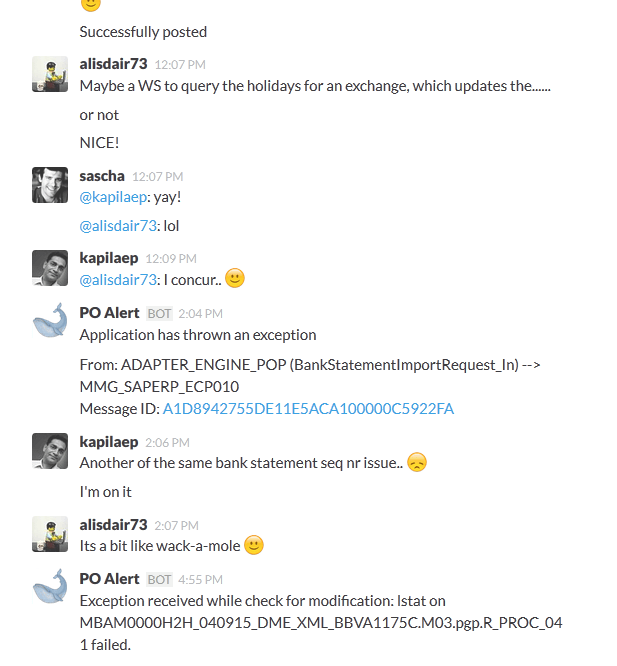Click the @alisdair73 mention before 'I concur'

coord(118,280)
